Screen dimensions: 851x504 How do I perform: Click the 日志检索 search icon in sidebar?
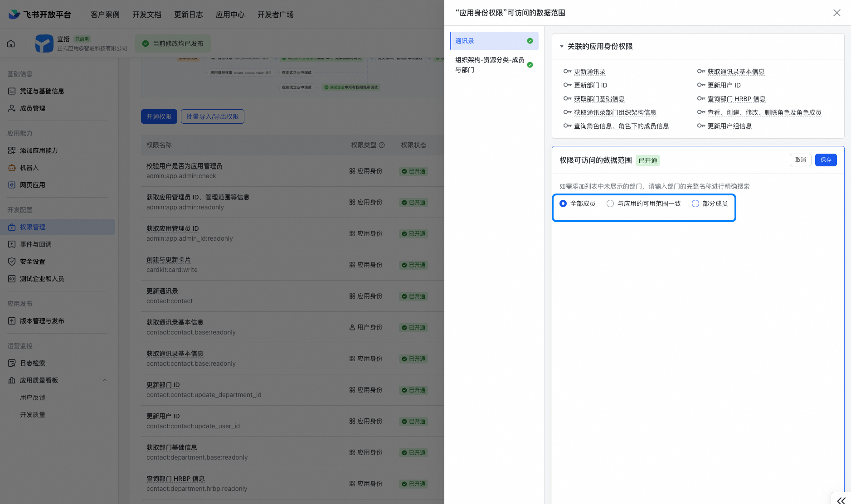[12, 363]
